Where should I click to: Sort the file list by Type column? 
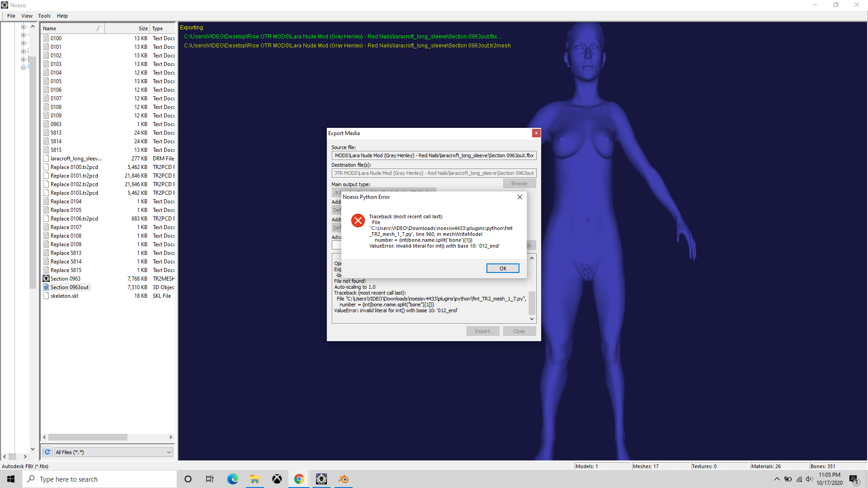tap(163, 28)
